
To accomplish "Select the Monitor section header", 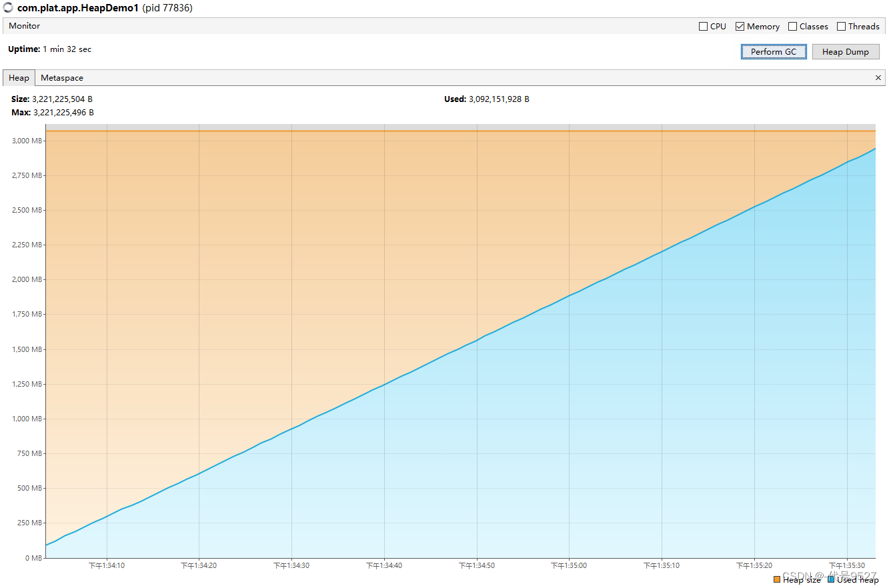I will click(25, 26).
